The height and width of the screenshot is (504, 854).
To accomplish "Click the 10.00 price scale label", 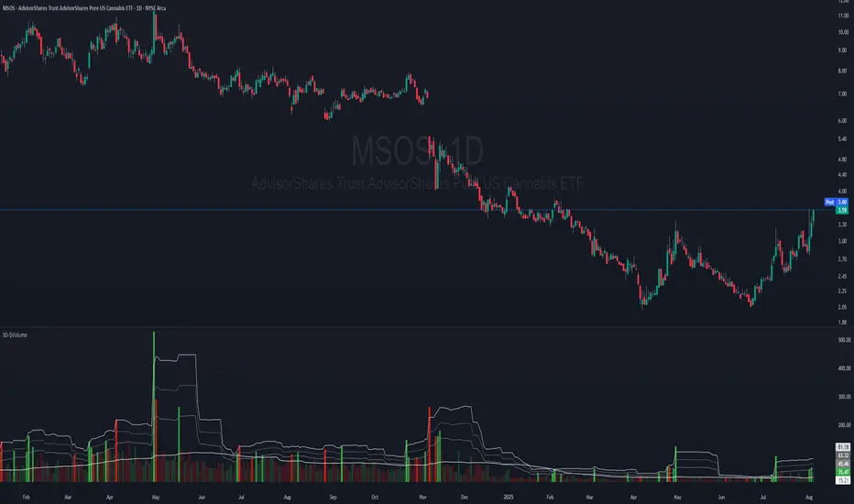I will coord(843,32).
